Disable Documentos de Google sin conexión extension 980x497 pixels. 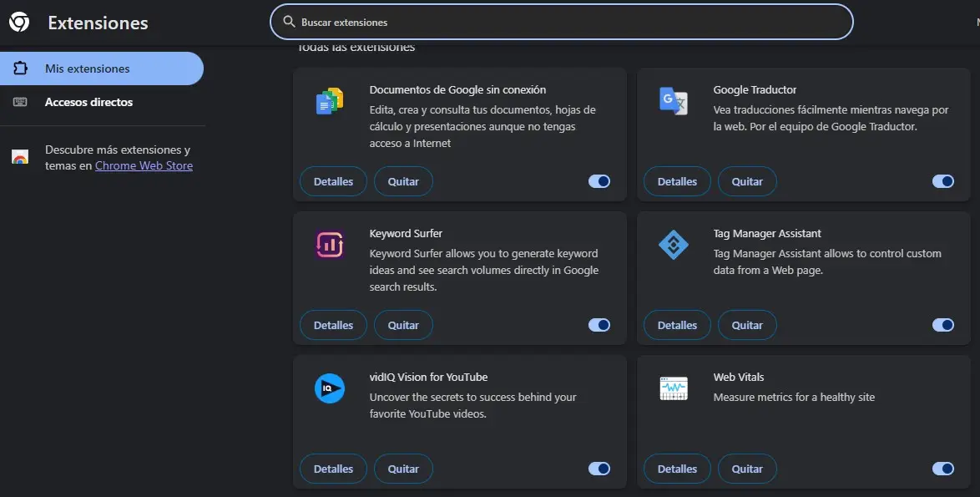pyautogui.click(x=599, y=181)
